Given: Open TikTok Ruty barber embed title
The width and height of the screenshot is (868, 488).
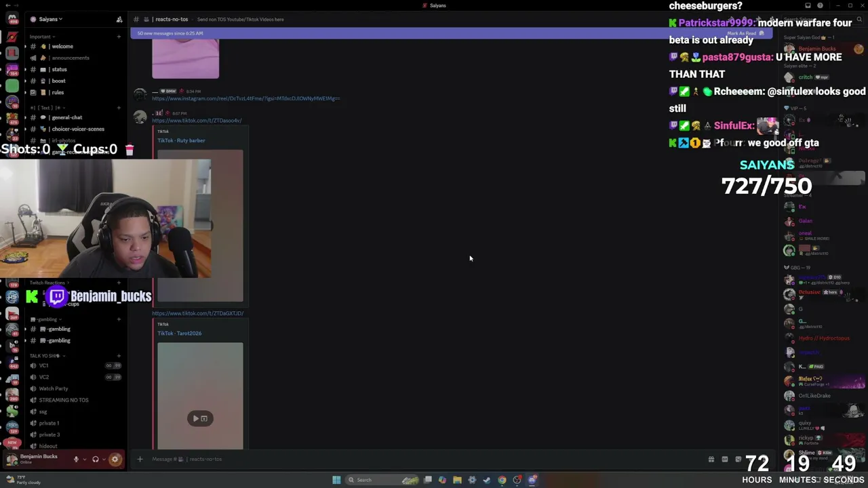Looking at the screenshot, I should coord(181,140).
